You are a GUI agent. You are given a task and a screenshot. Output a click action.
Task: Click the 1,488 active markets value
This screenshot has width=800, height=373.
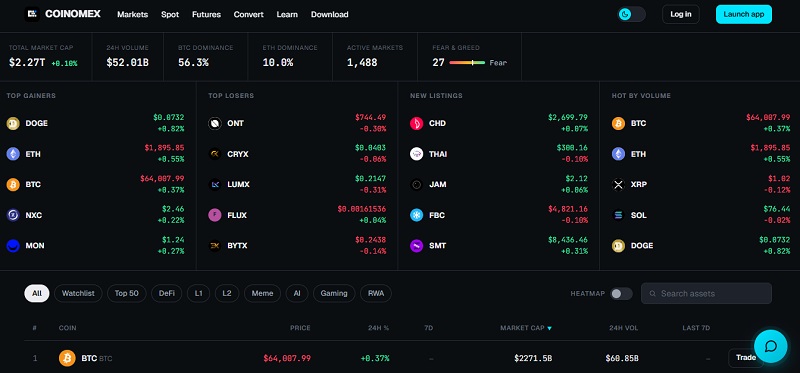[362, 63]
